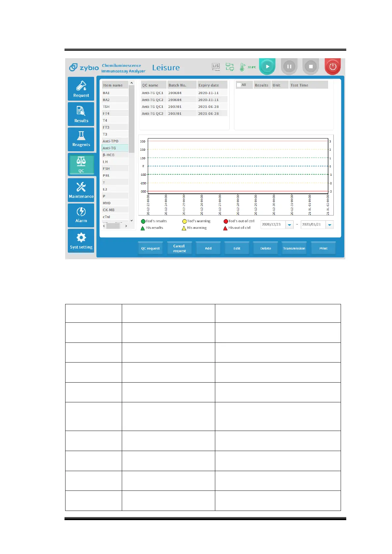The width and height of the screenshot is (392, 554).
Task: Click the Unit column header
Action: 280,85
